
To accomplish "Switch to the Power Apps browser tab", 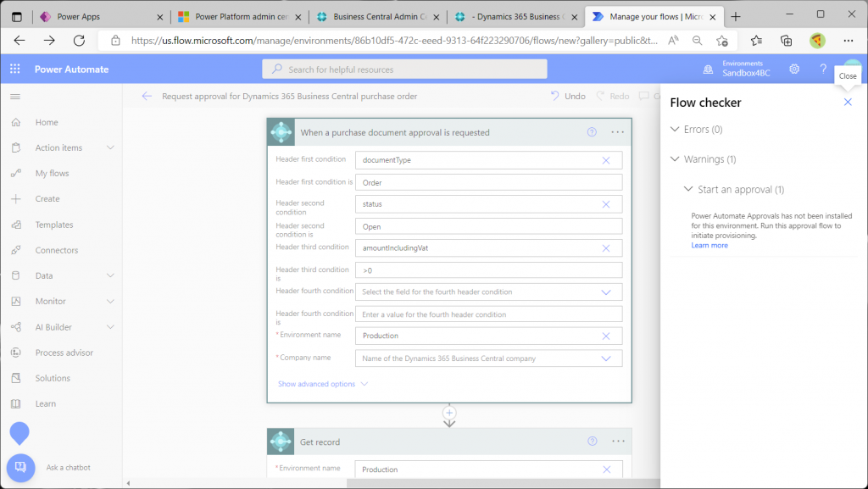I will coord(100,17).
